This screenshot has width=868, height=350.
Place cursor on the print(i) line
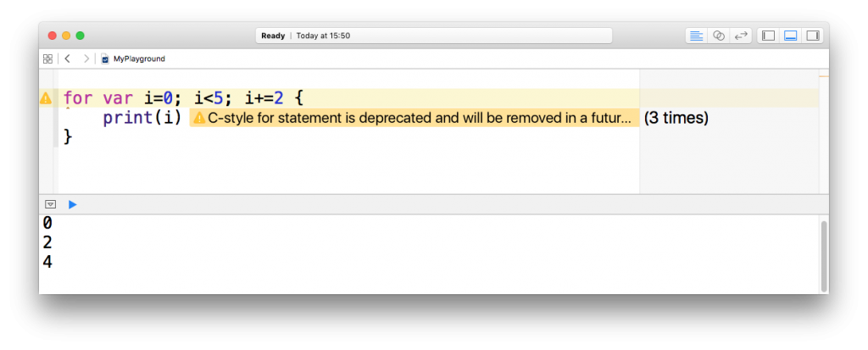click(142, 118)
